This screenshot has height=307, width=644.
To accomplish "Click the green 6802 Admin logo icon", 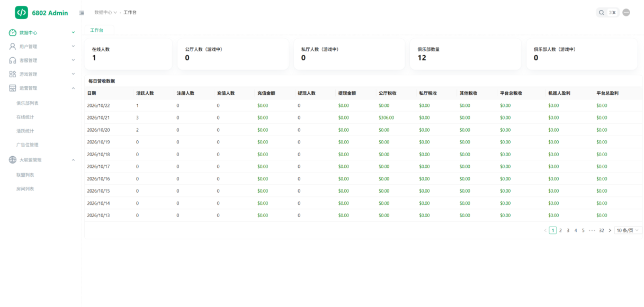I will pyautogui.click(x=21, y=13).
